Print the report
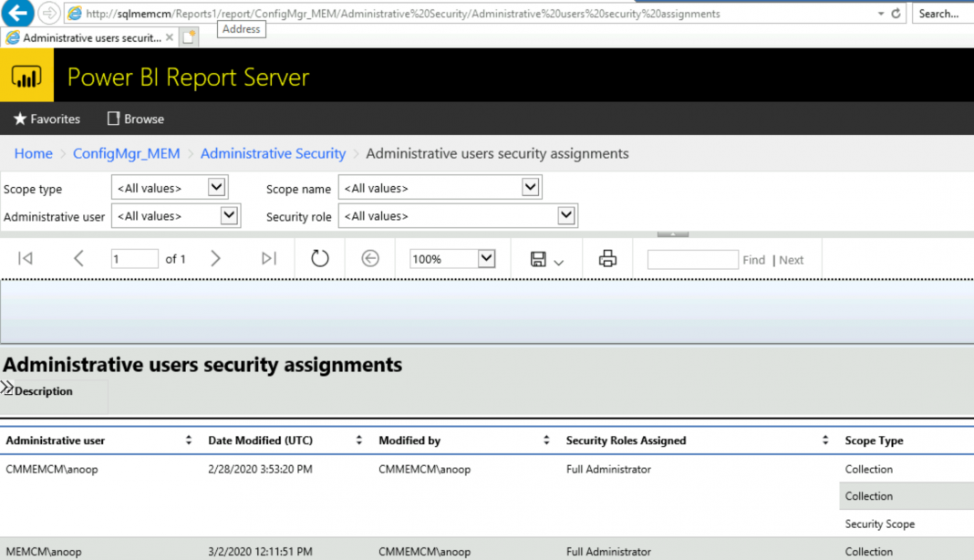The width and height of the screenshot is (974, 560). pos(607,258)
